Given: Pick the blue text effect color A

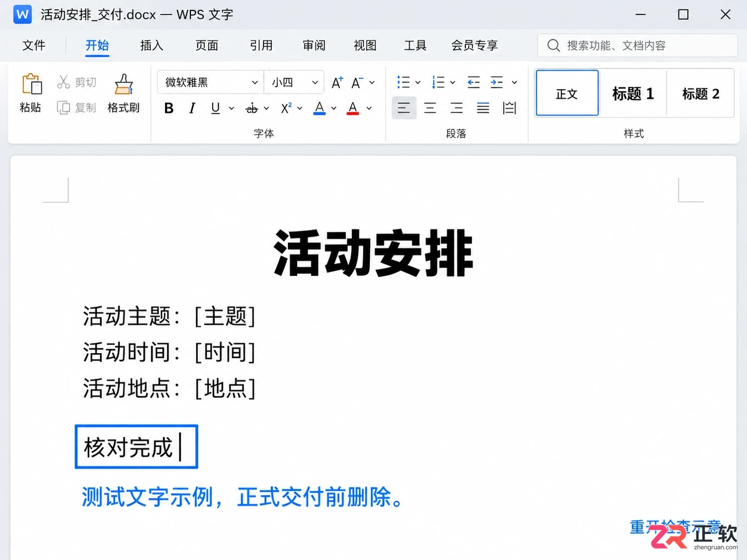Looking at the screenshot, I should [x=320, y=108].
